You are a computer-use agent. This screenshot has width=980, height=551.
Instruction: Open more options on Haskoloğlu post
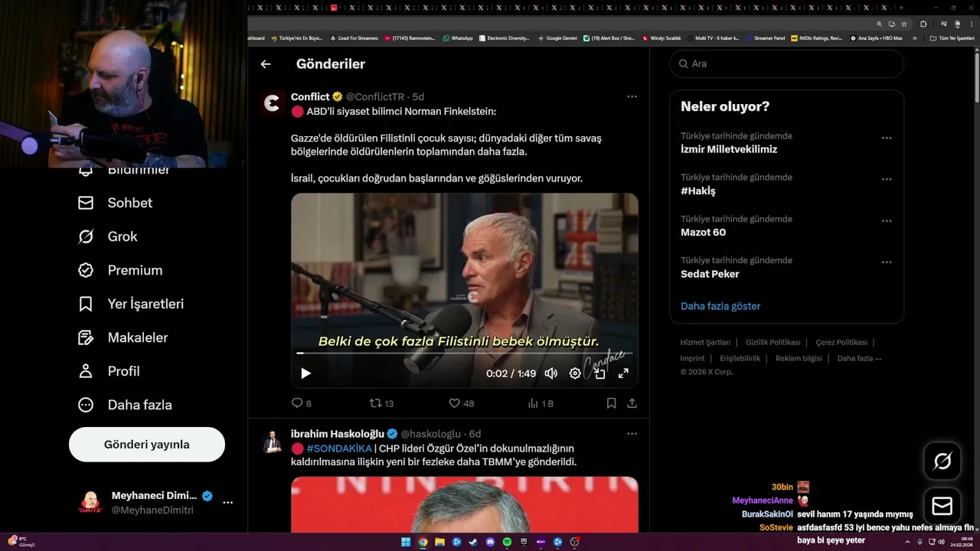coord(632,433)
